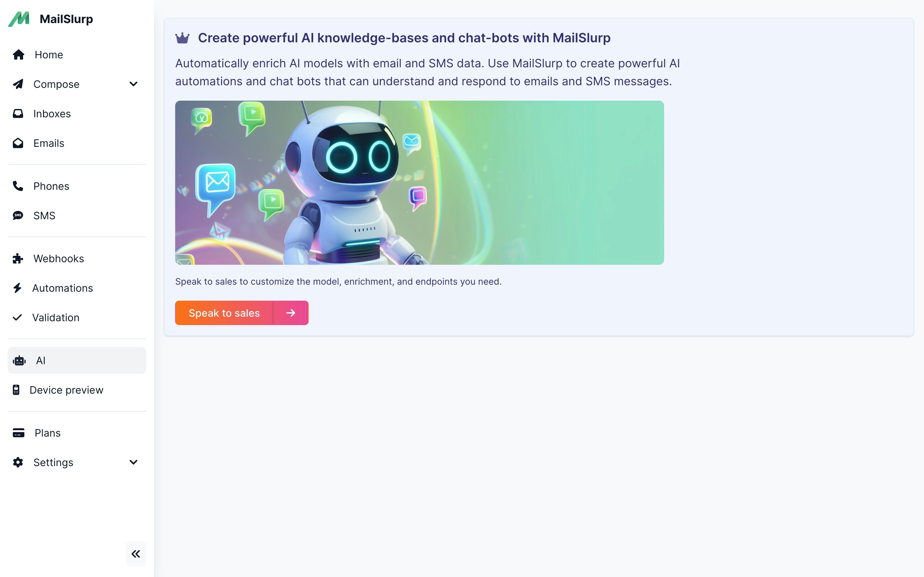The height and width of the screenshot is (577, 924).
Task: Click the Webhooks puzzle piece icon
Action: (x=18, y=258)
